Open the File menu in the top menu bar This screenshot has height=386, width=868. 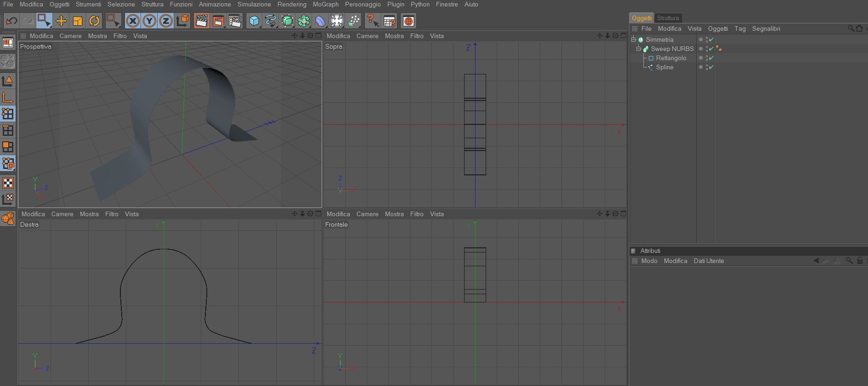8,4
